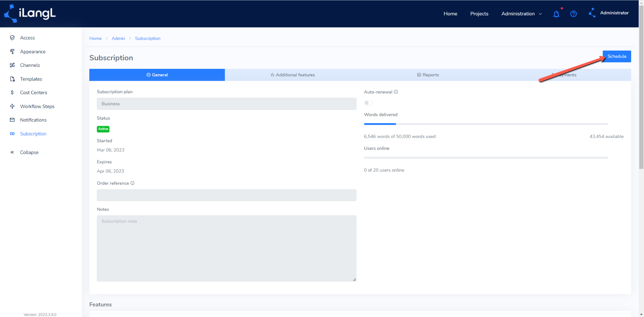Screen dimensions: 644x317
Task: Click the Appearance paint roller icon
Action: (x=12, y=52)
